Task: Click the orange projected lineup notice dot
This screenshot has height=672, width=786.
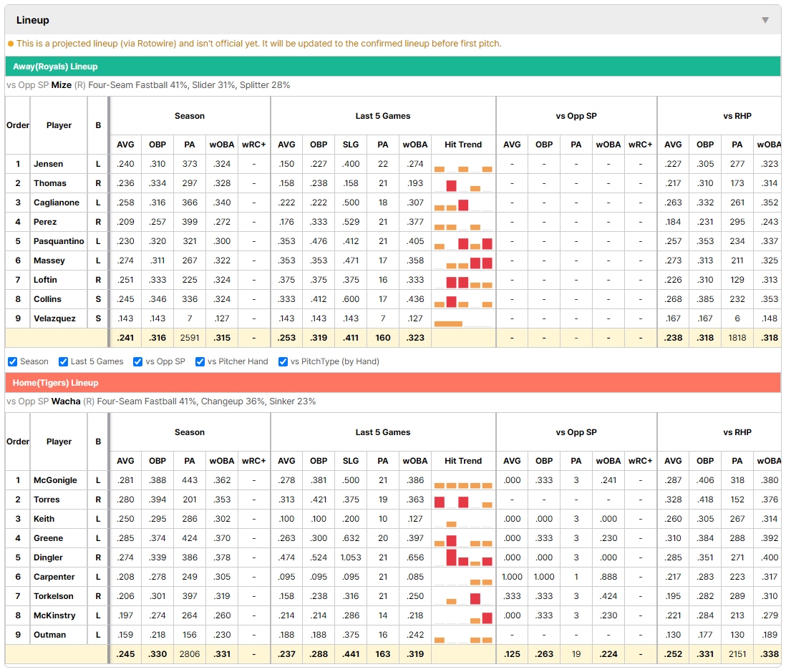Action: [x=11, y=44]
